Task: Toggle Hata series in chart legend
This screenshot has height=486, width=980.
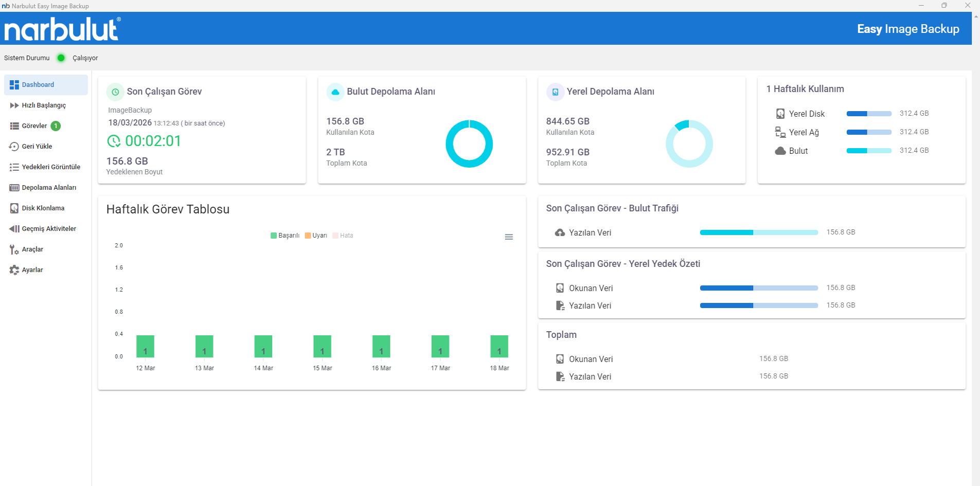Action: point(343,236)
